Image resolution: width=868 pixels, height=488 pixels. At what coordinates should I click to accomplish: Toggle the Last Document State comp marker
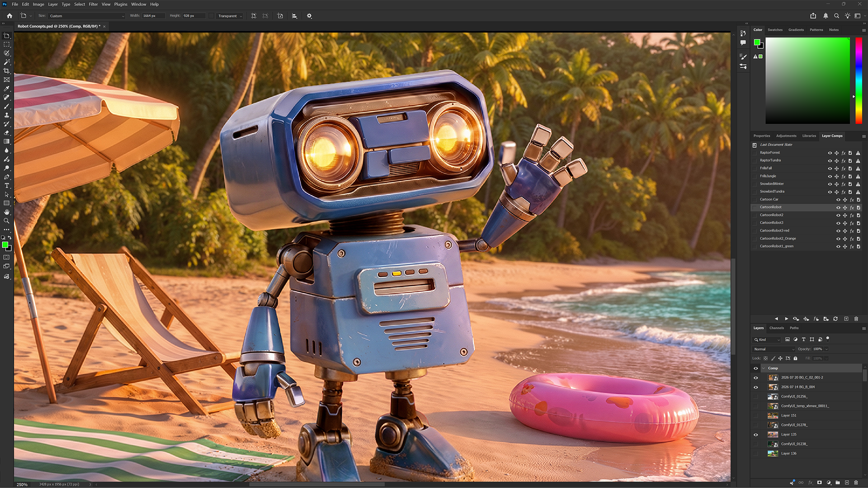(755, 145)
